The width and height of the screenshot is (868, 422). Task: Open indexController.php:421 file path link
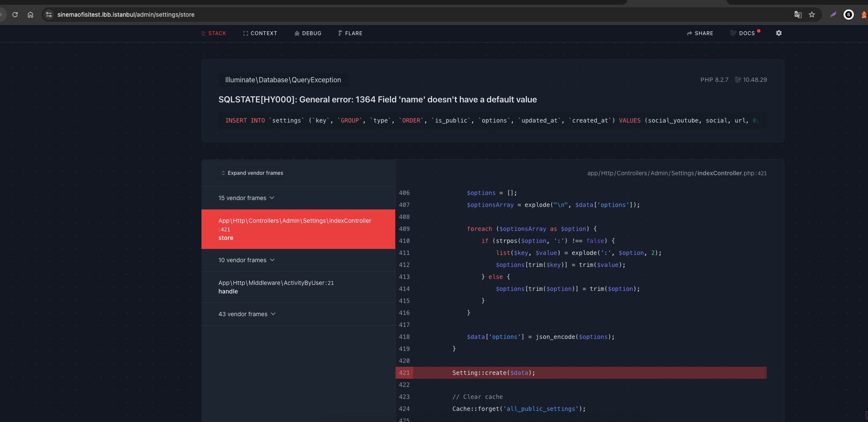677,173
